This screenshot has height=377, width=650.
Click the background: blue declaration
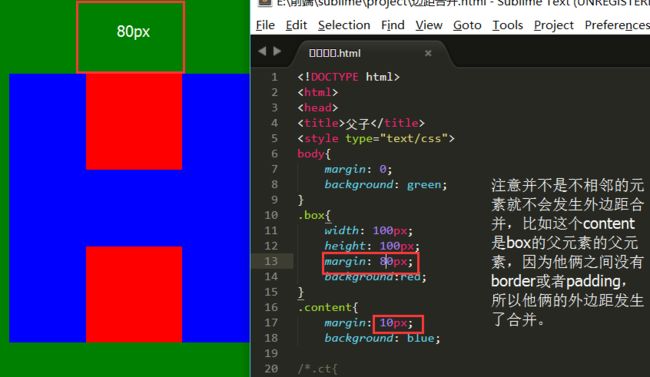[x=382, y=338]
